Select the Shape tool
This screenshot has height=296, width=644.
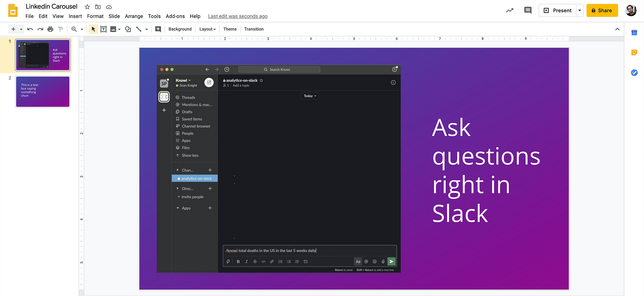coord(128,29)
